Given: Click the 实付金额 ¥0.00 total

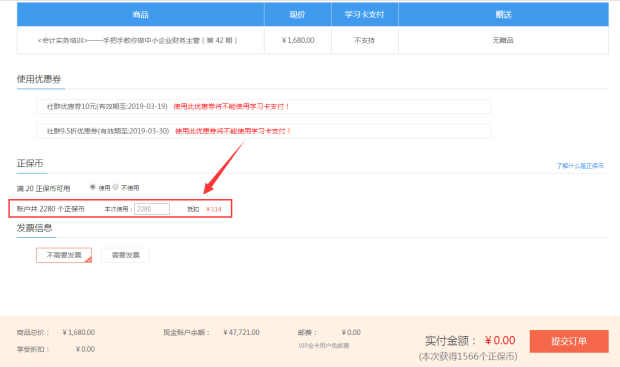Looking at the screenshot, I should [x=470, y=341].
